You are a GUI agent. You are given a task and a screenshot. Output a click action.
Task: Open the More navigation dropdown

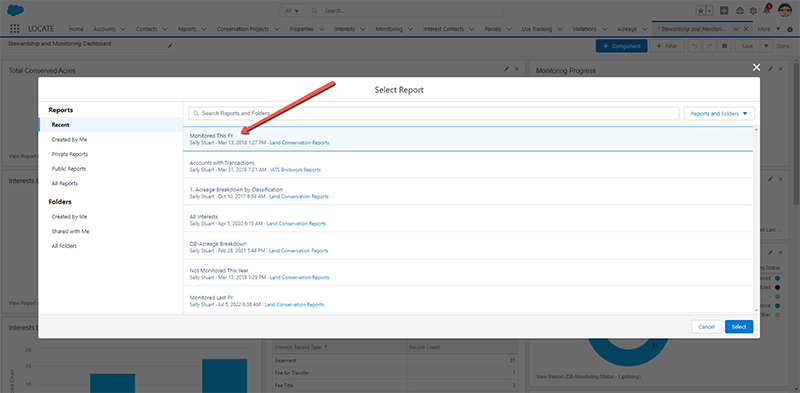point(768,29)
